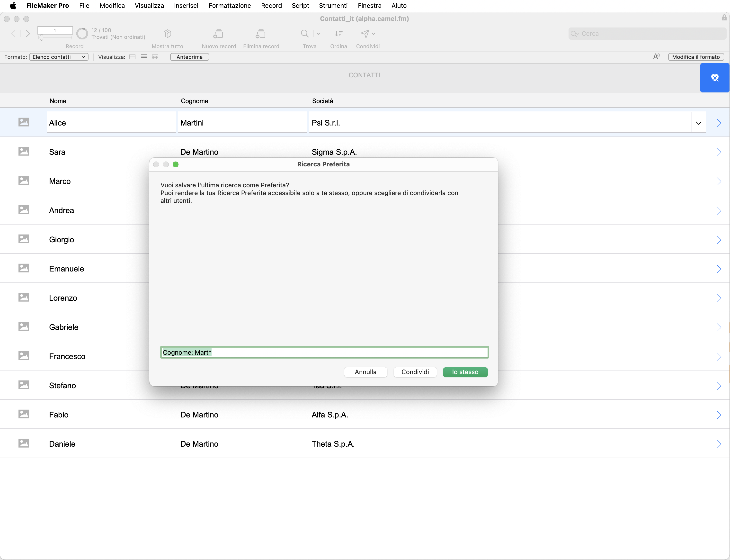
Task: Click Annulla in the dialog
Action: coord(365,372)
